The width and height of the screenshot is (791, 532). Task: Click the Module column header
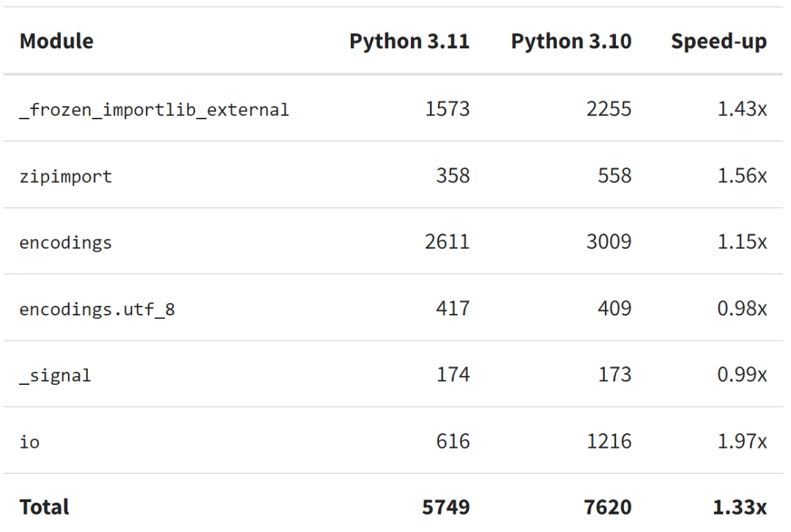coord(56,41)
